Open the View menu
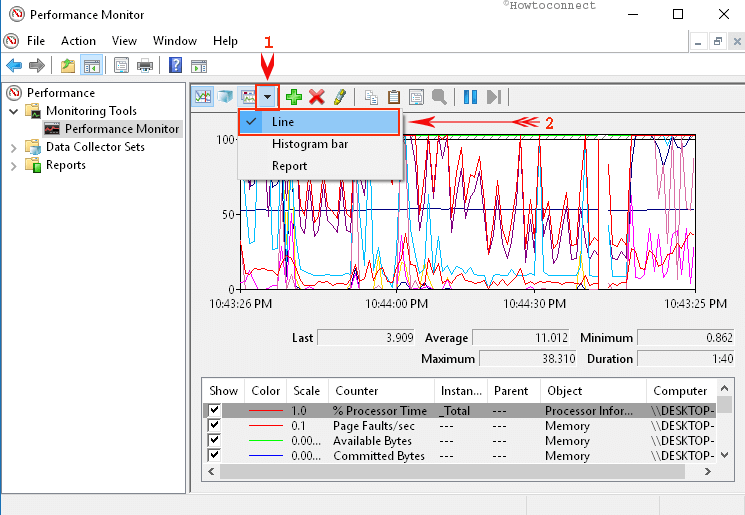The height and width of the screenshot is (515, 745). [124, 41]
